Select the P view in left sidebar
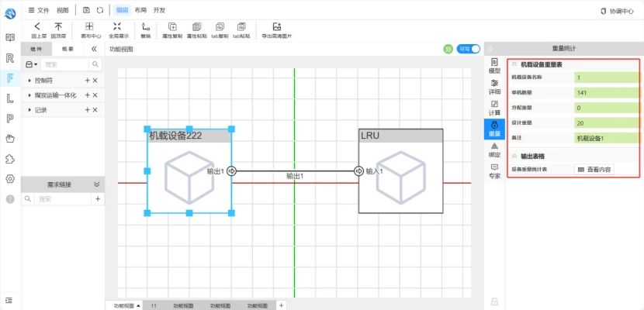 (x=10, y=119)
